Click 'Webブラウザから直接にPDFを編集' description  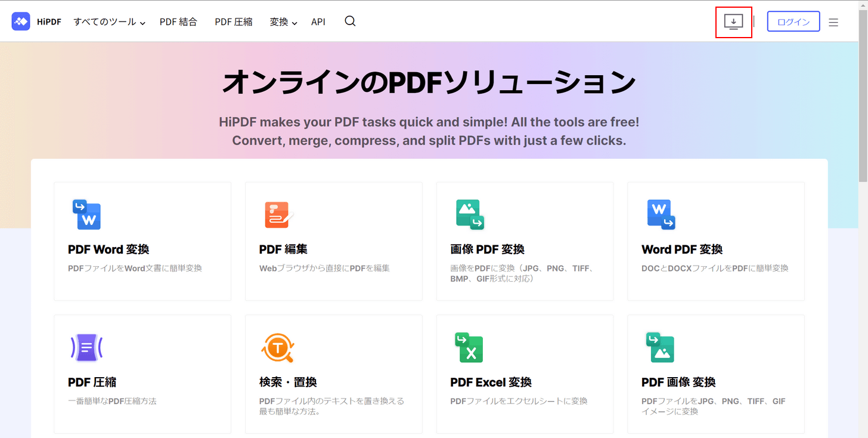click(x=324, y=269)
